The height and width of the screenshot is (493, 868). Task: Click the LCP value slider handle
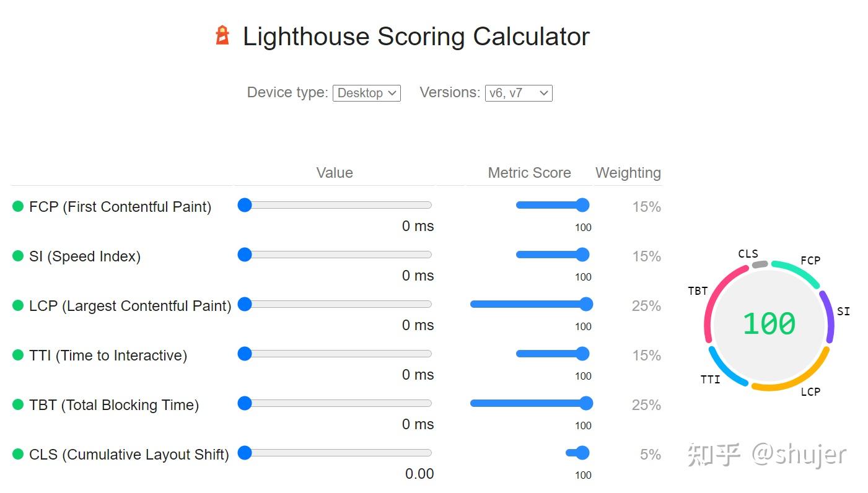coord(244,304)
